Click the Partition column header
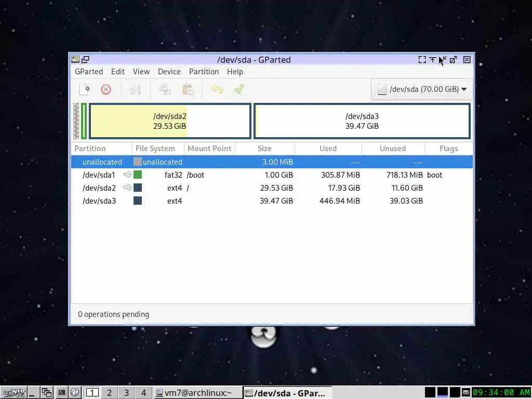The width and height of the screenshot is (532, 399). tap(101, 149)
